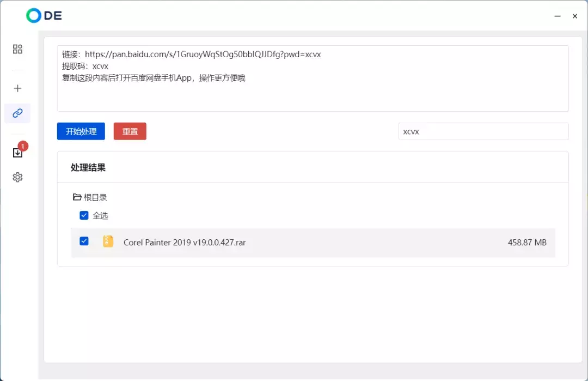Click the plus add icon in sidebar
This screenshot has height=381, width=588.
[x=17, y=88]
